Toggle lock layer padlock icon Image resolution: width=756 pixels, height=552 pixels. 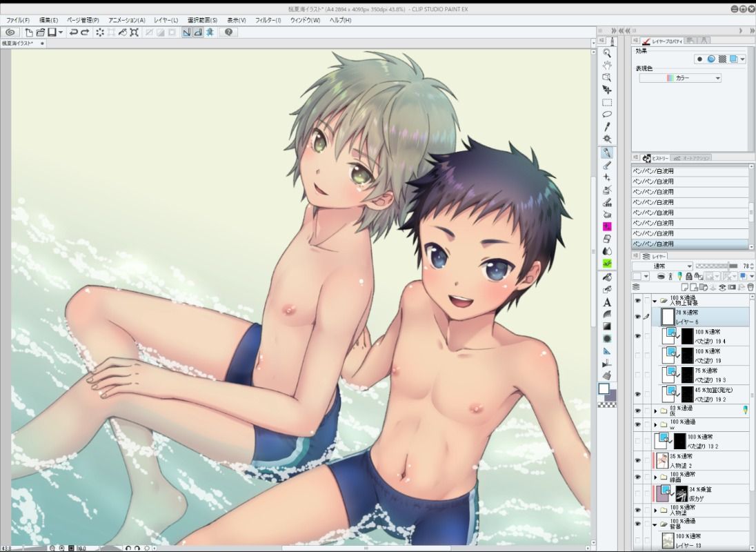coord(688,276)
